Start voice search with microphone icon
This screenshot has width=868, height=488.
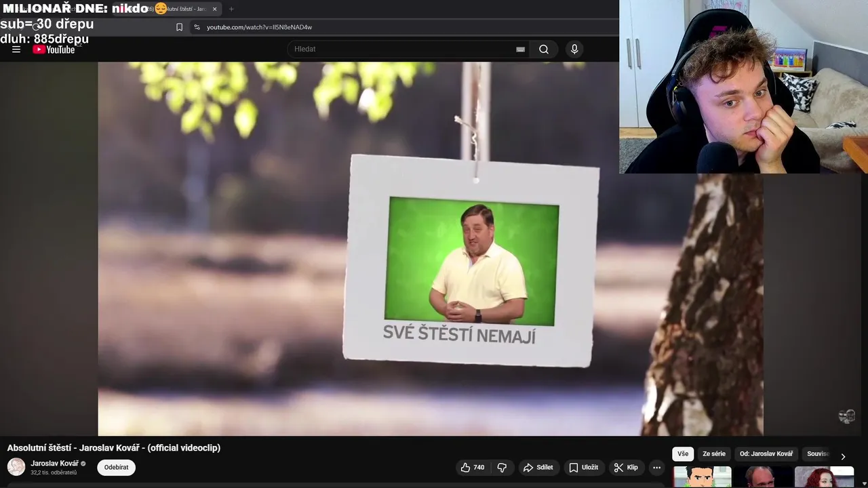click(574, 49)
